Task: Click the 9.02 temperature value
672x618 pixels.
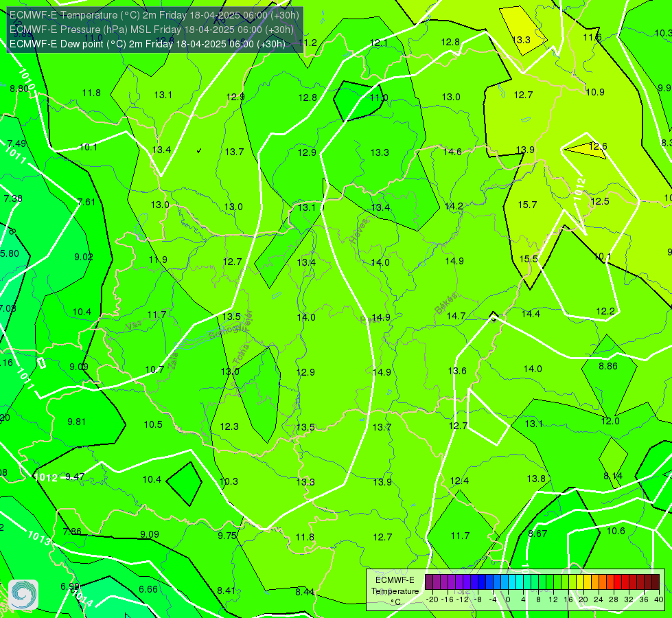Action: 84,256
